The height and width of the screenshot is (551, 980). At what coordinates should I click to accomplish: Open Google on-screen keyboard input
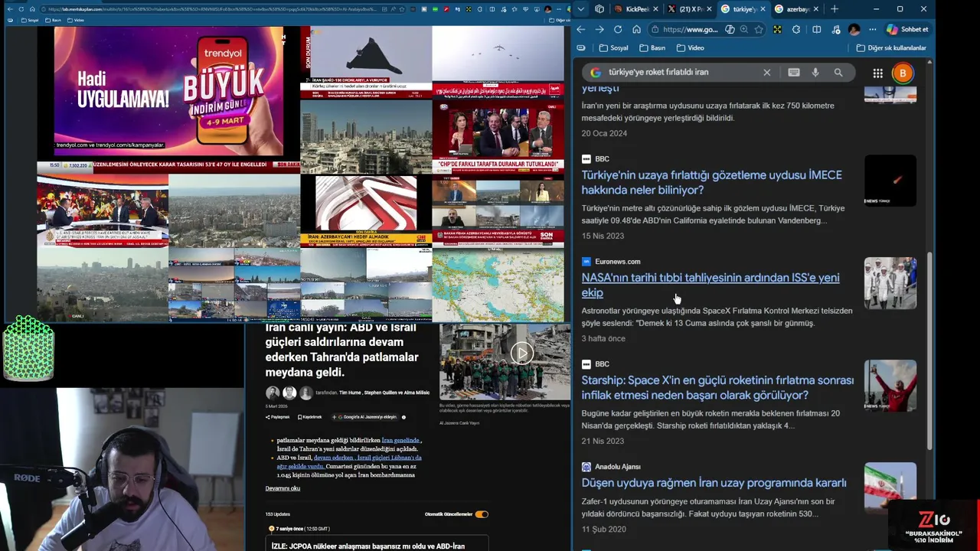[794, 72]
